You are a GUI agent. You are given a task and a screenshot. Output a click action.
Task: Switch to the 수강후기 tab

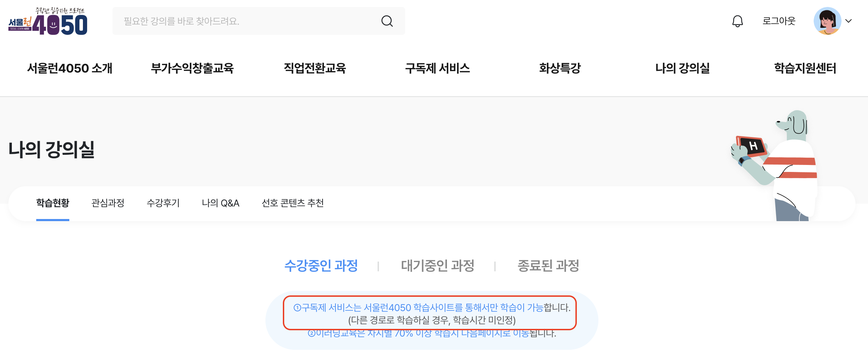[x=163, y=203]
